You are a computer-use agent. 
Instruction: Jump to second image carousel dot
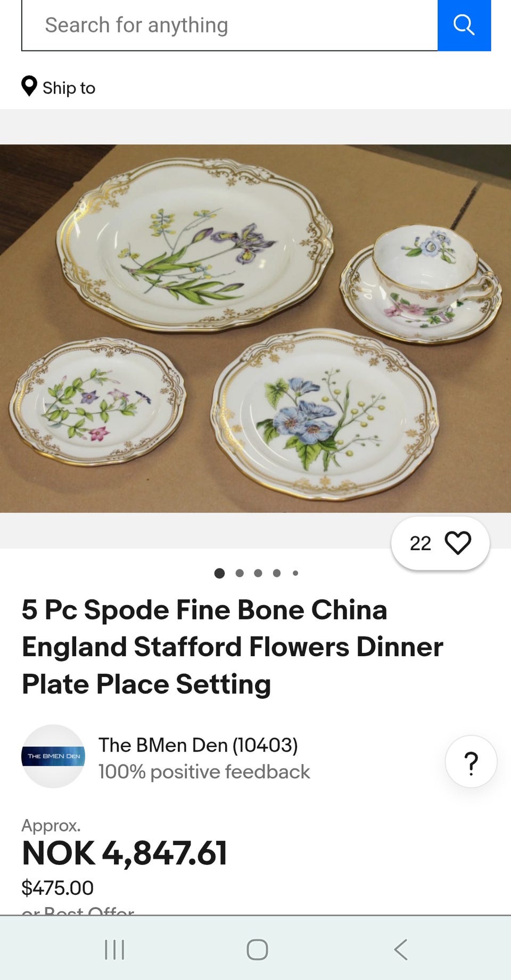tap(240, 573)
